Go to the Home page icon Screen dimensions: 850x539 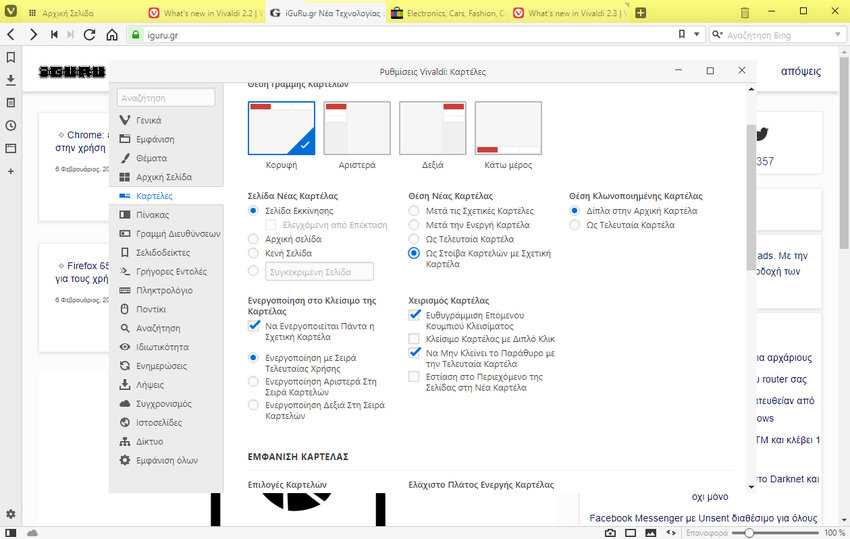[x=110, y=35]
